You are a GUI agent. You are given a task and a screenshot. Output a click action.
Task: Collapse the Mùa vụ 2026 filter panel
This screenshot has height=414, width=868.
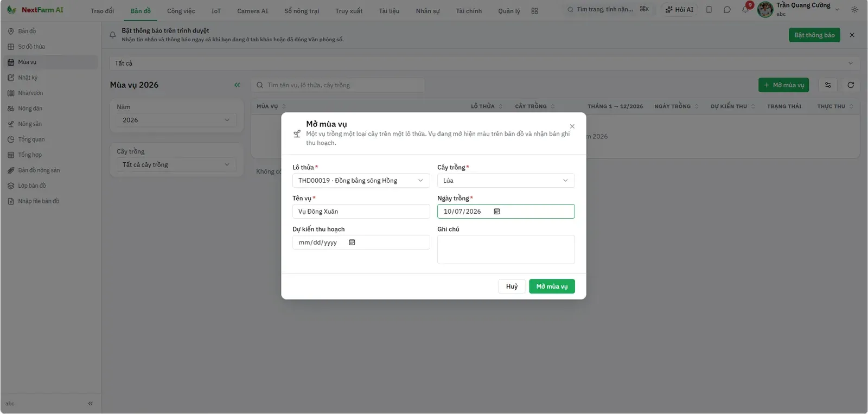coord(237,85)
